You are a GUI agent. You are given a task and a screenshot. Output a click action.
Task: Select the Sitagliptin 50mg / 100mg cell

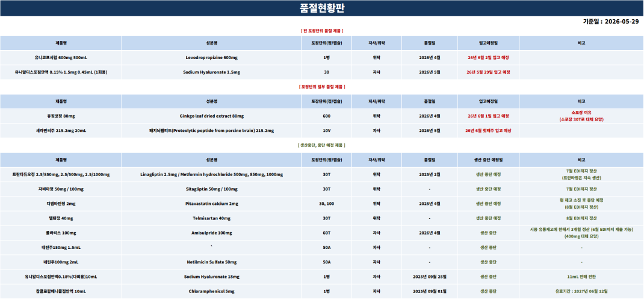click(211, 189)
